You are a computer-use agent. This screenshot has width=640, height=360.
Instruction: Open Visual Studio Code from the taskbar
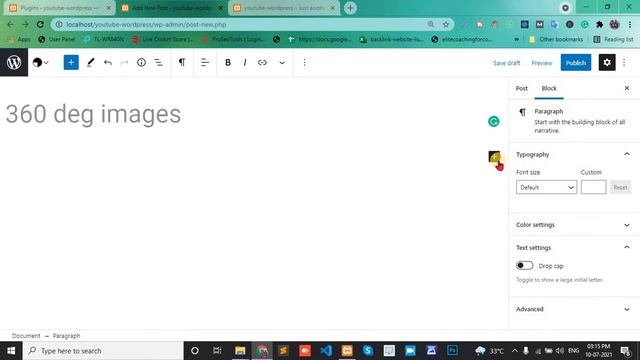(326, 351)
